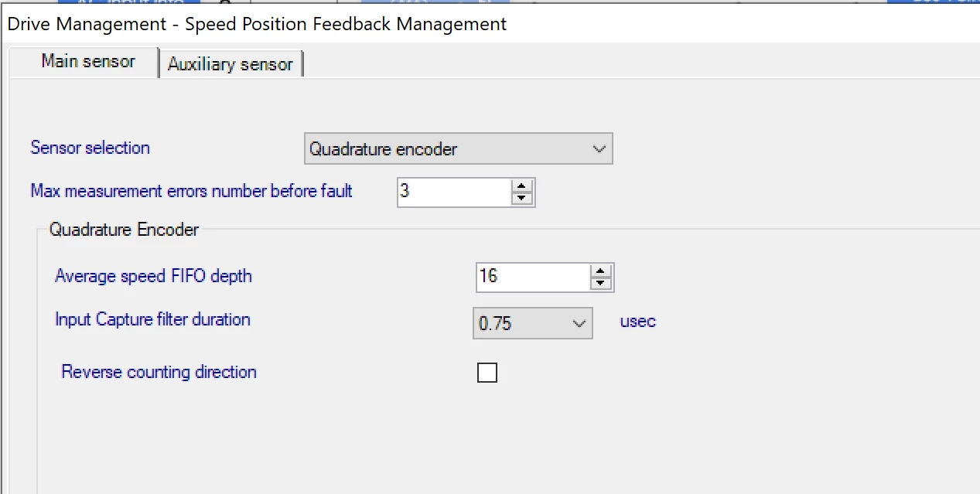Click the Average speed FIFO depth label
Screen dimensions: 980x494
pyautogui.click(x=153, y=276)
